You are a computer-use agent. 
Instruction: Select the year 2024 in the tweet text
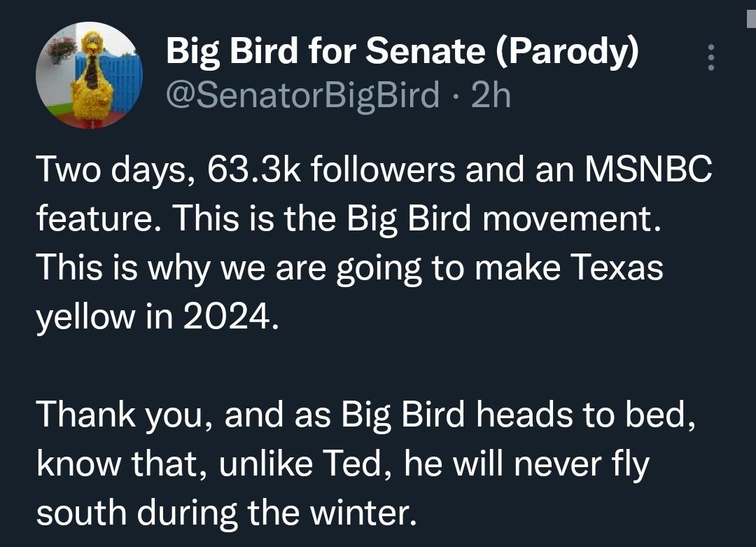(227, 317)
